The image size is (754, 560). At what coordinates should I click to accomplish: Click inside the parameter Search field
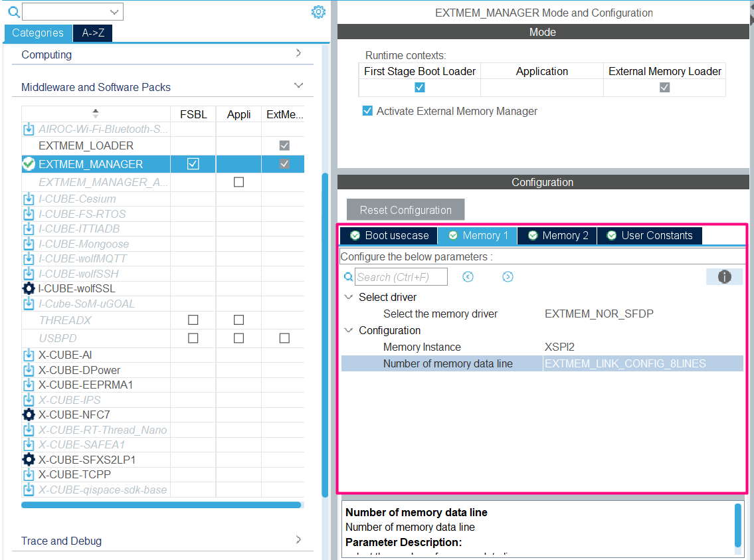[x=401, y=276]
